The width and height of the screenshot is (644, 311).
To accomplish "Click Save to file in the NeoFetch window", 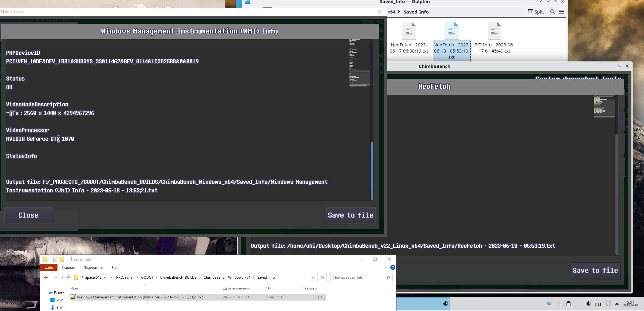I will point(595,271).
